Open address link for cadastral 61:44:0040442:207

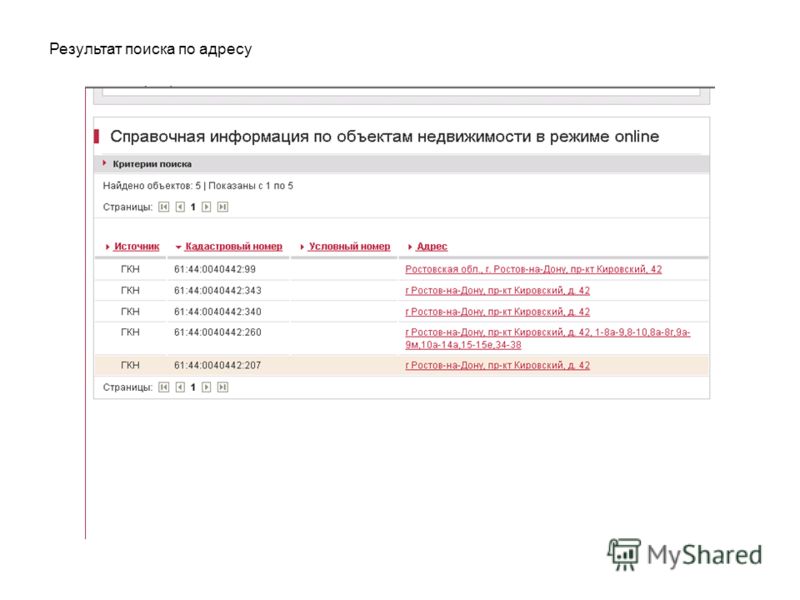(x=497, y=365)
